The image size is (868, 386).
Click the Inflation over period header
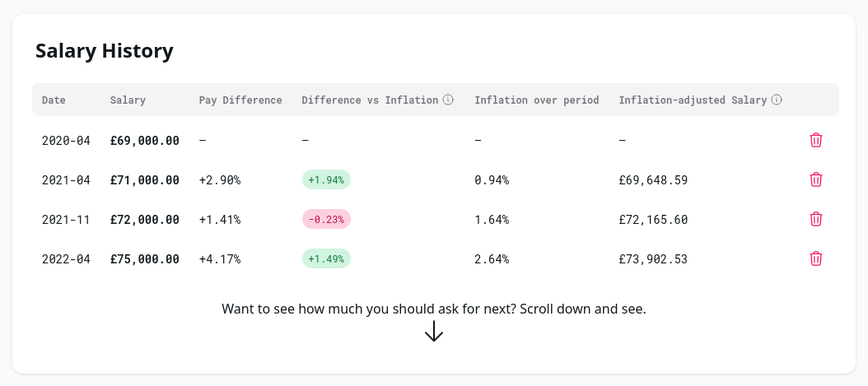pos(536,100)
